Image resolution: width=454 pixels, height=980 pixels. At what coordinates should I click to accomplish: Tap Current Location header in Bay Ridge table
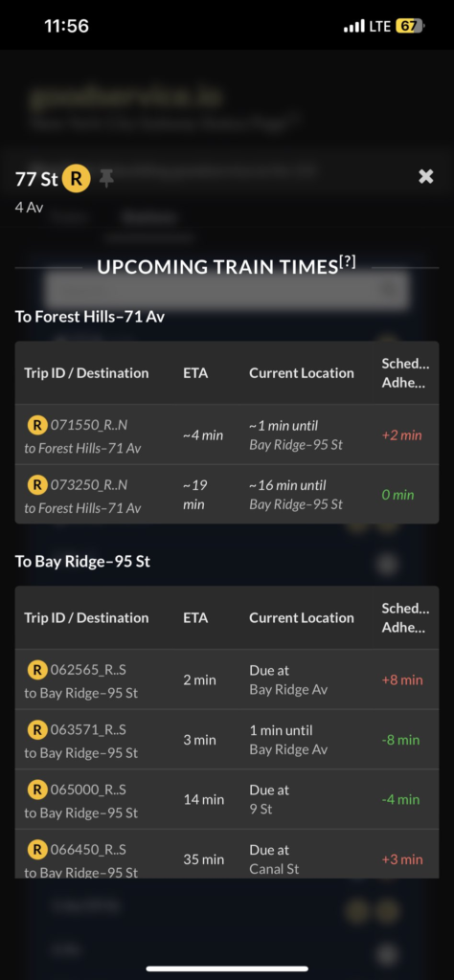tap(302, 618)
